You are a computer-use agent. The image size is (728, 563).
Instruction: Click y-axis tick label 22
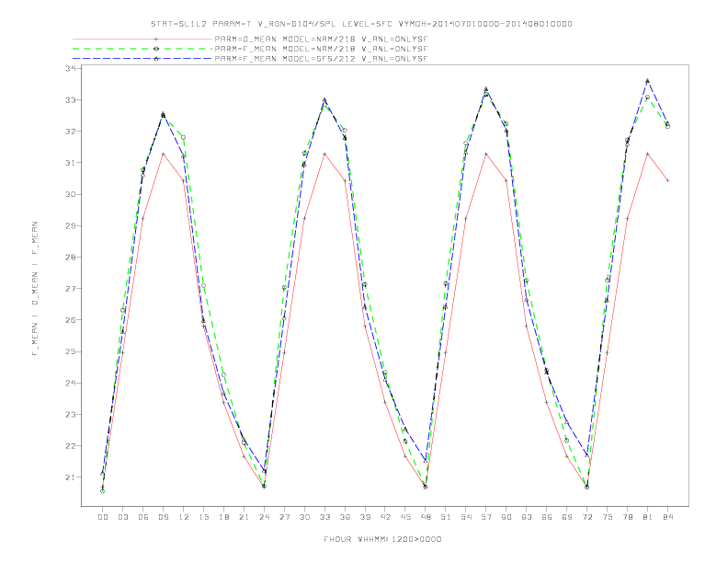[x=71, y=446]
